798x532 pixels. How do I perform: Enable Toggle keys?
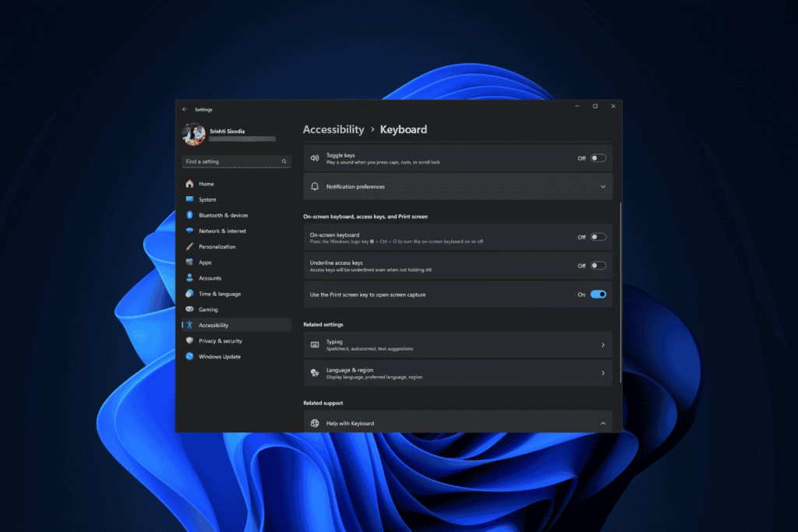tap(598, 157)
